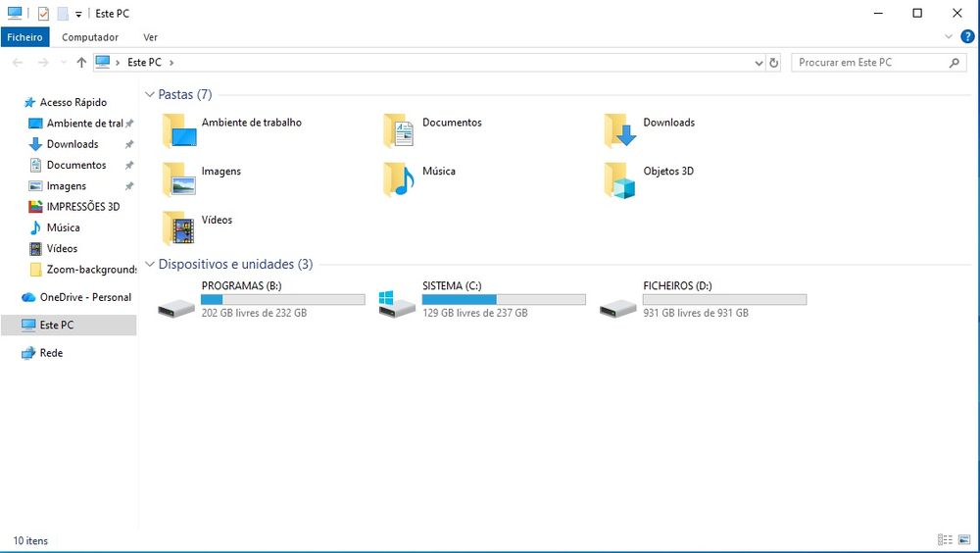Switch to Large icons view in status bar

click(x=964, y=540)
